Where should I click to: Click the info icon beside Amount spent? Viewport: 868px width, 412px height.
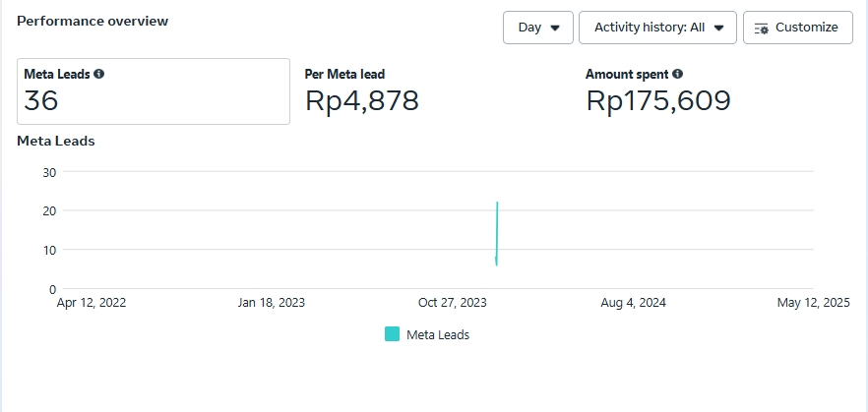click(678, 74)
